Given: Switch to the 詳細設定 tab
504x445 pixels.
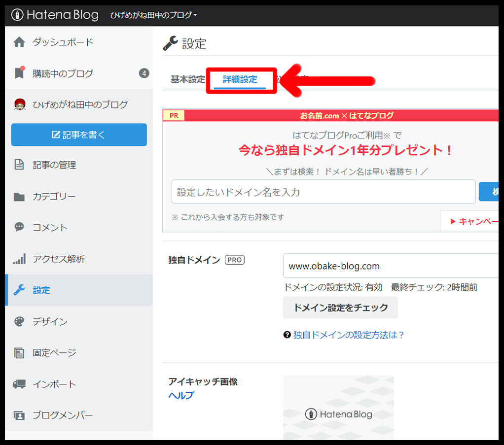Looking at the screenshot, I should (x=240, y=79).
